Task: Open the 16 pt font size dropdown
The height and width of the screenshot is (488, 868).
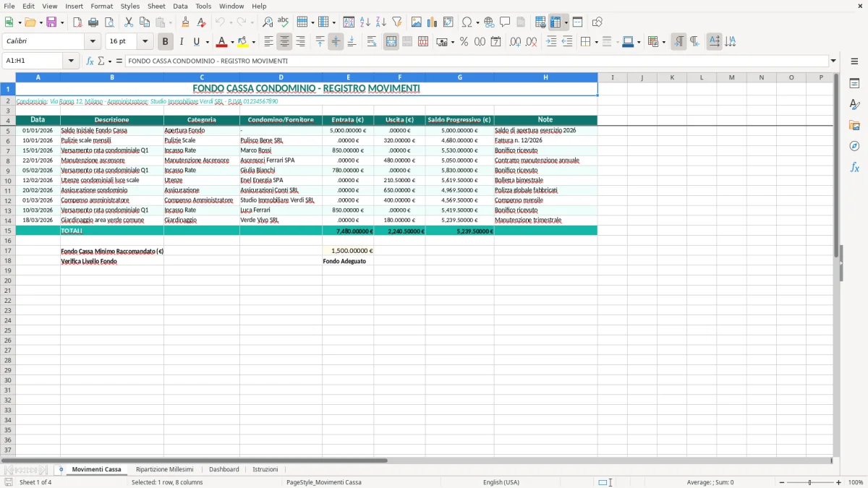Action: 145,42
